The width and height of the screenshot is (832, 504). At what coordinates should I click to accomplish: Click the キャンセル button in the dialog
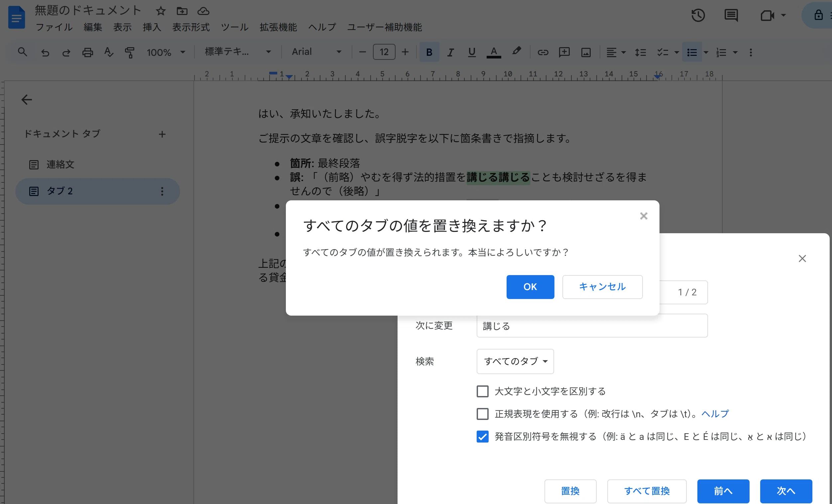pyautogui.click(x=602, y=287)
